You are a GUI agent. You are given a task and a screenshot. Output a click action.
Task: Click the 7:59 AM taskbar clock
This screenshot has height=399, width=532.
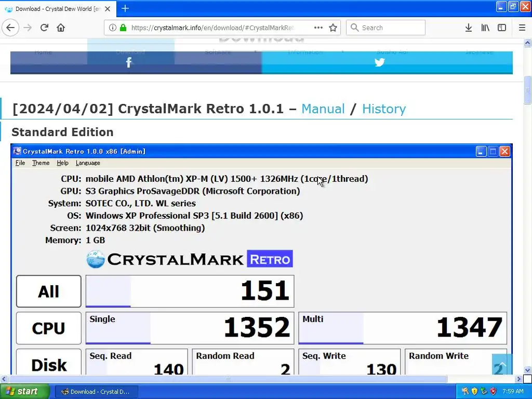[x=513, y=391]
